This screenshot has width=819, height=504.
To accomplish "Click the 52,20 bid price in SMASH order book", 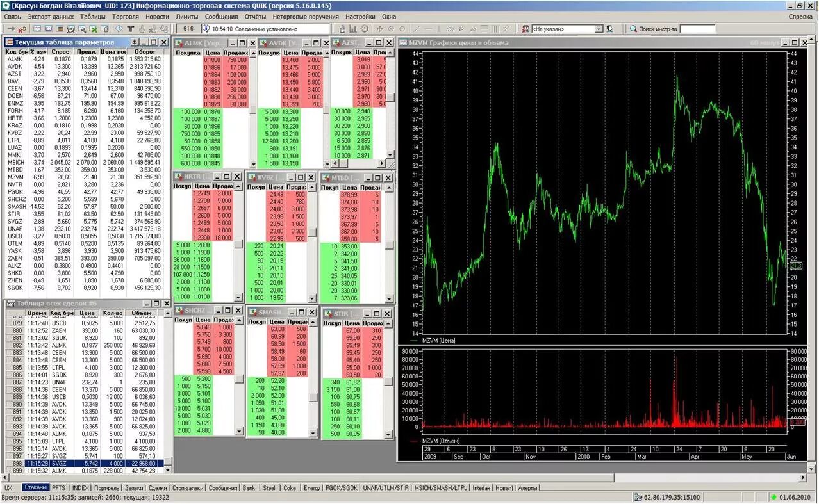I will click(x=277, y=381).
